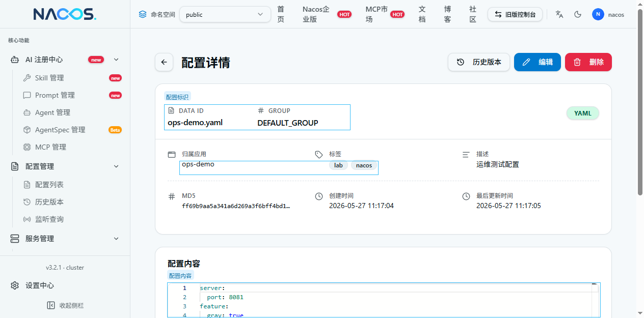Viewport: 644px width, 318px height.
Task: Click the GROUP hash icon
Action: [x=261, y=110]
